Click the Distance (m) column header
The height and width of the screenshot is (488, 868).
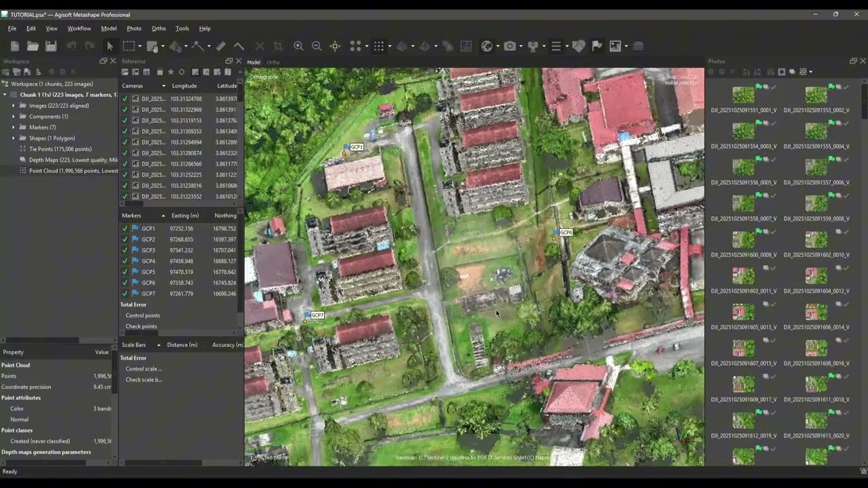pos(182,345)
